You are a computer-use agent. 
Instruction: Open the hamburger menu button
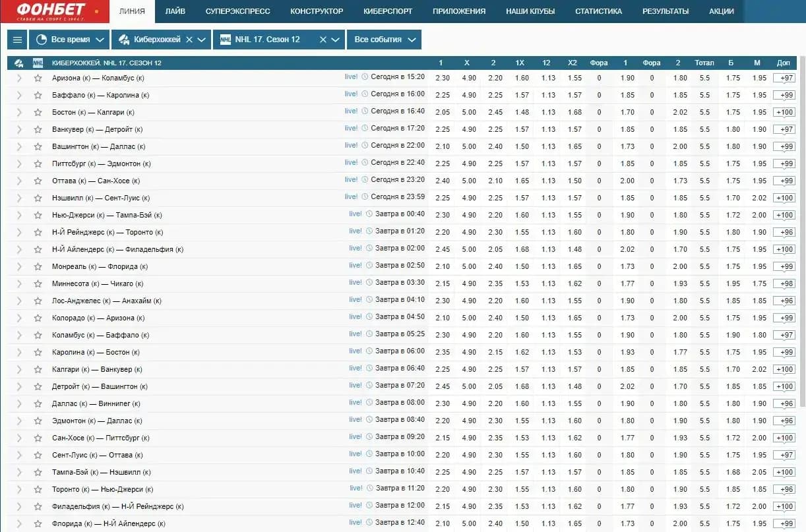coord(17,40)
